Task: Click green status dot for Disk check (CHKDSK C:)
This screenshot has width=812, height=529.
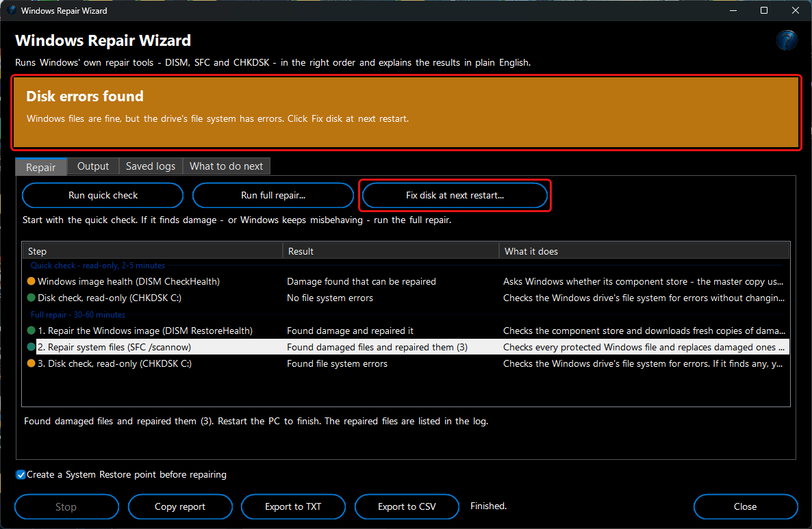Action: click(31, 298)
